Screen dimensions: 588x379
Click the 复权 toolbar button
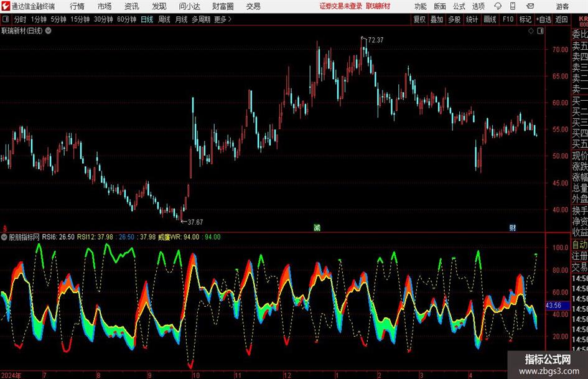click(419, 19)
